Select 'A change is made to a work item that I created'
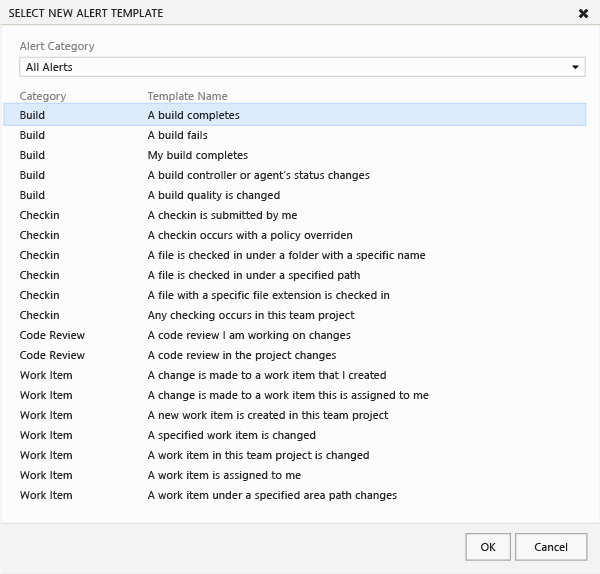Viewport: 600px width, 574px height. pos(295,375)
